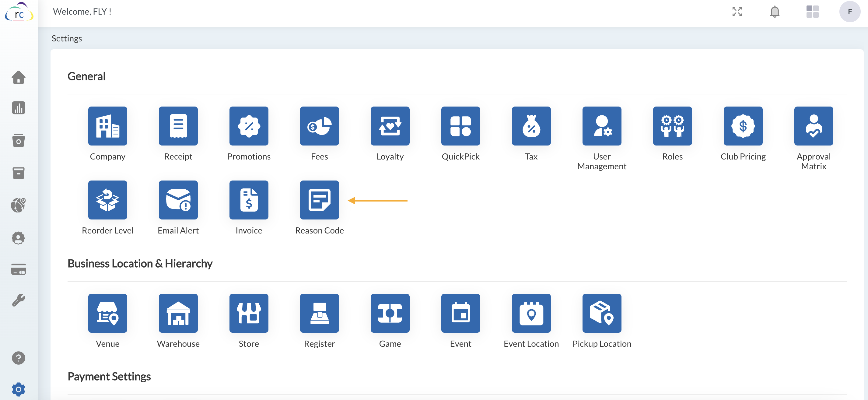The width and height of the screenshot is (868, 400).
Task: Open the Reason Code tile
Action: [x=319, y=200]
